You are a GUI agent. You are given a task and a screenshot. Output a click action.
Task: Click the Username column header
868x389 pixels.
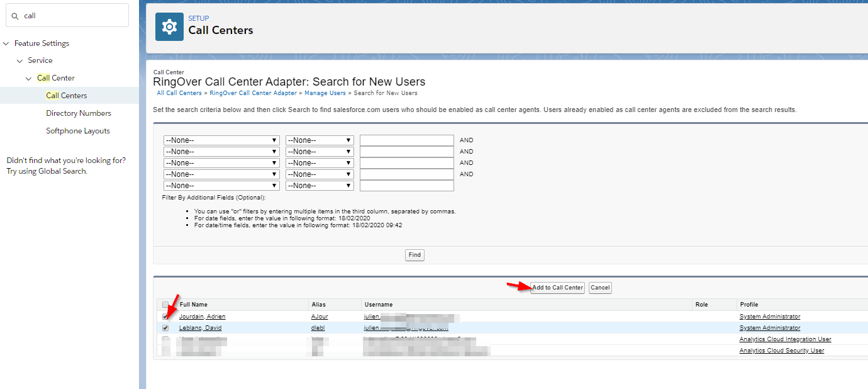378,305
